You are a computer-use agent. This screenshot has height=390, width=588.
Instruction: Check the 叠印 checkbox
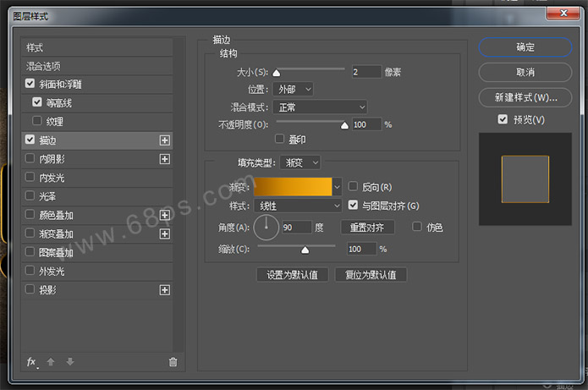tap(279, 139)
